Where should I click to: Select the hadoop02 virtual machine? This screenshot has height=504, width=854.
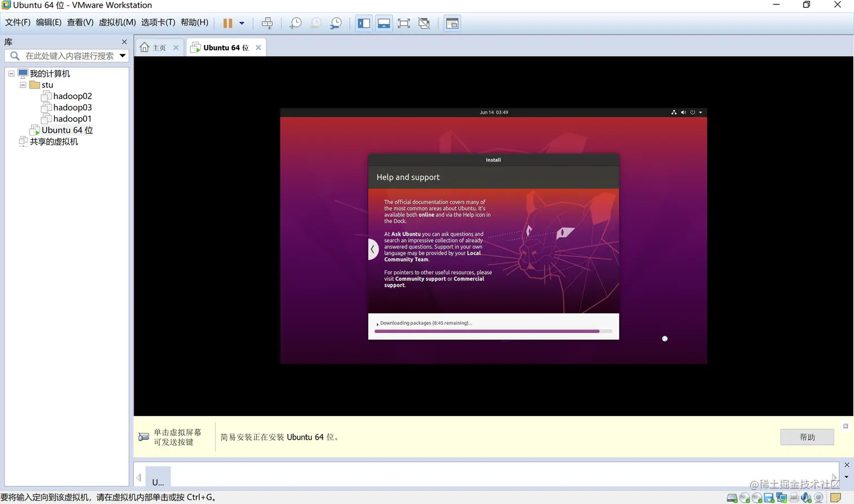tap(72, 96)
